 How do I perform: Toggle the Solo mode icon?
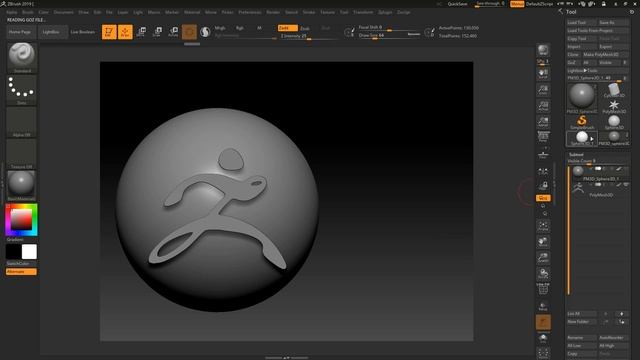[543, 338]
